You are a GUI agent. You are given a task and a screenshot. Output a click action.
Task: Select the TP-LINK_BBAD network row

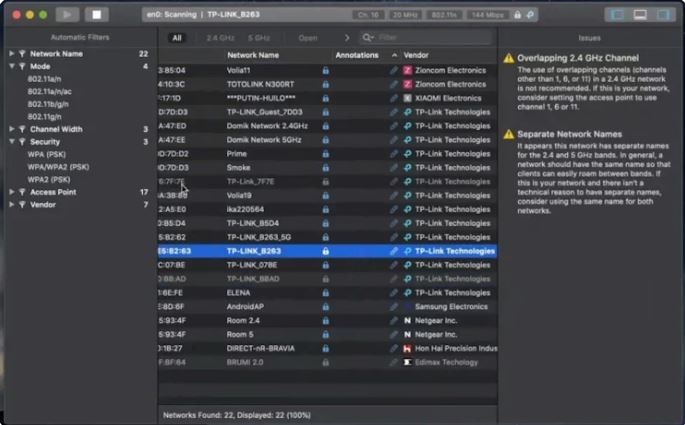327,279
